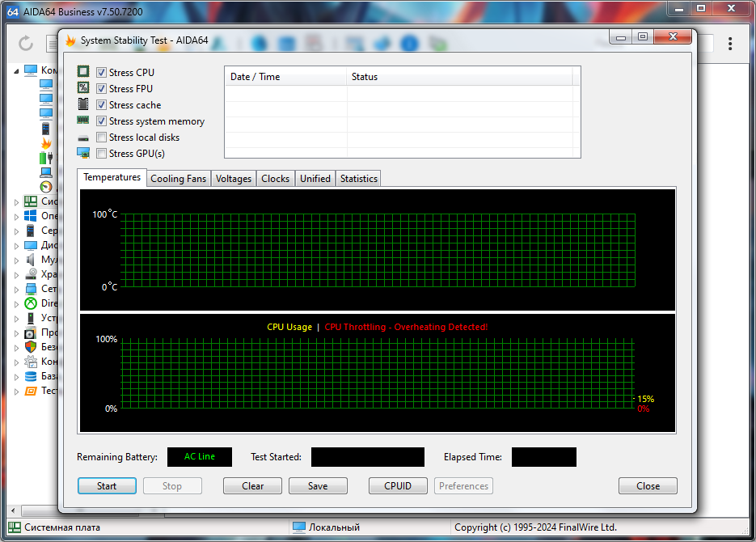Switch to the Voltages tab
756x542 pixels.
pyautogui.click(x=234, y=179)
